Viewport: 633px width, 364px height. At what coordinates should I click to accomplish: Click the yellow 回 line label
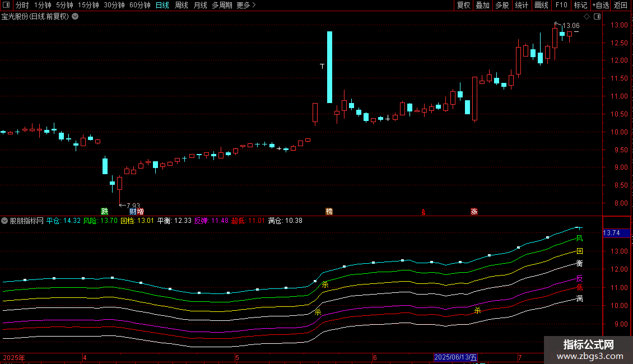pyautogui.click(x=579, y=251)
